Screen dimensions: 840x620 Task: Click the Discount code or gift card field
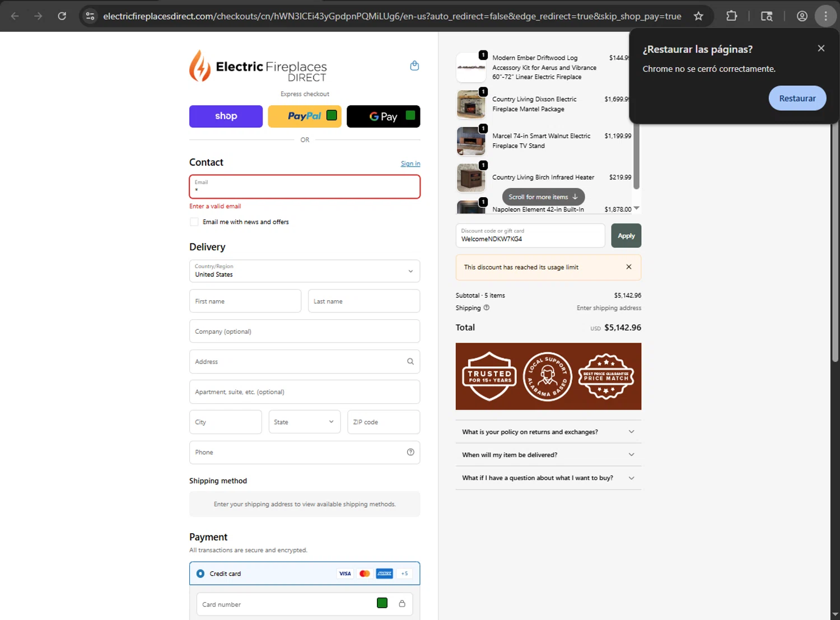point(530,235)
